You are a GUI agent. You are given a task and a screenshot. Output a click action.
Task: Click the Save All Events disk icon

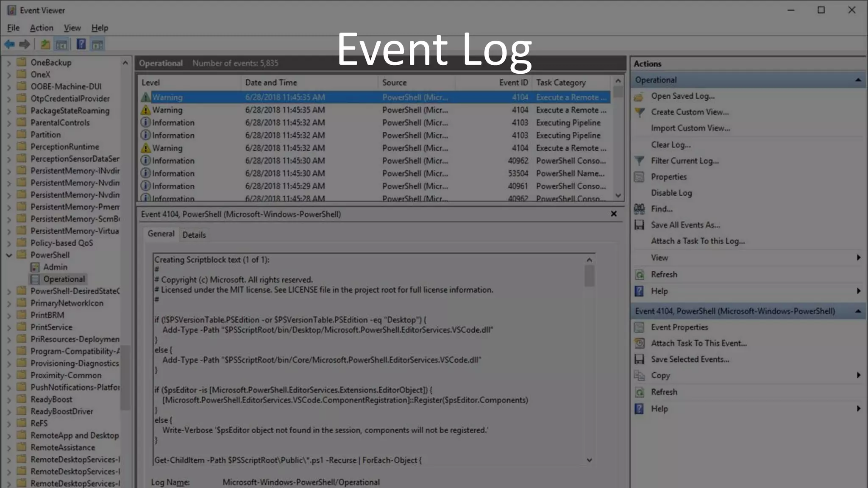point(639,225)
